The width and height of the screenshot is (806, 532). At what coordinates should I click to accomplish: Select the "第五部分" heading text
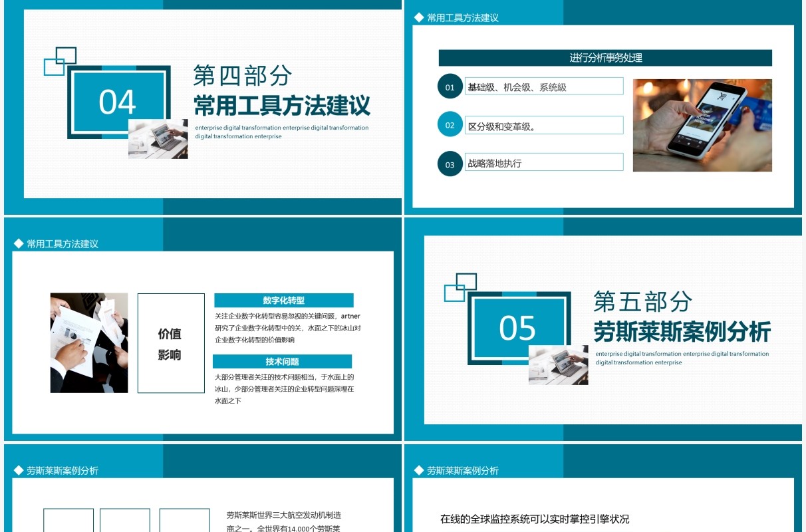pyautogui.click(x=643, y=301)
